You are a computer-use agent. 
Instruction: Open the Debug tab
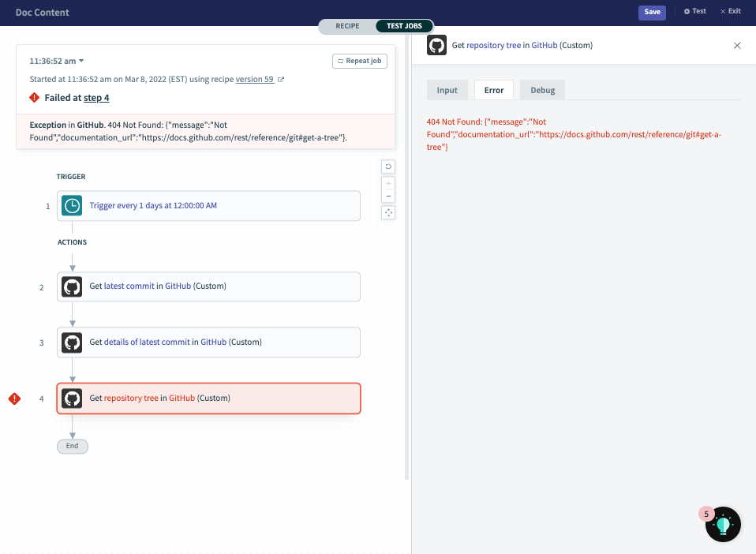tap(542, 90)
